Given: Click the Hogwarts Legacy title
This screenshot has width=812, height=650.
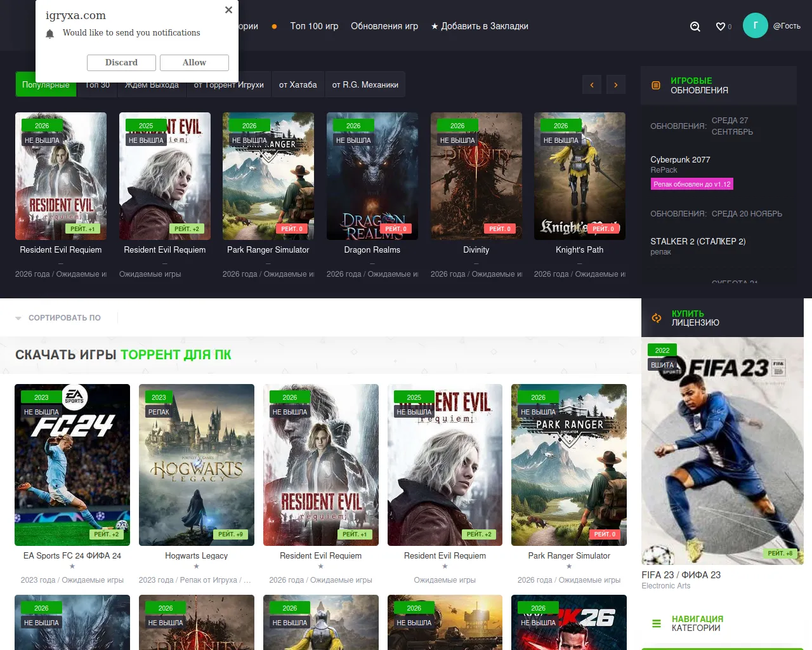Looking at the screenshot, I should pos(197,556).
